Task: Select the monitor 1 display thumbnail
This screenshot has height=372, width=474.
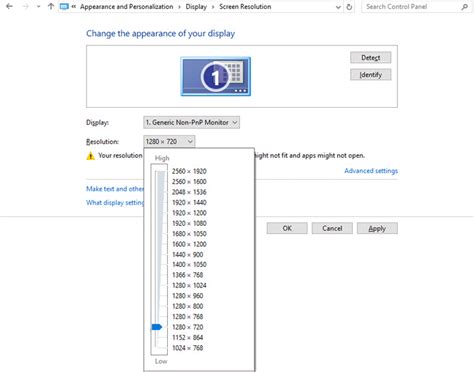Action: pyautogui.click(x=216, y=76)
